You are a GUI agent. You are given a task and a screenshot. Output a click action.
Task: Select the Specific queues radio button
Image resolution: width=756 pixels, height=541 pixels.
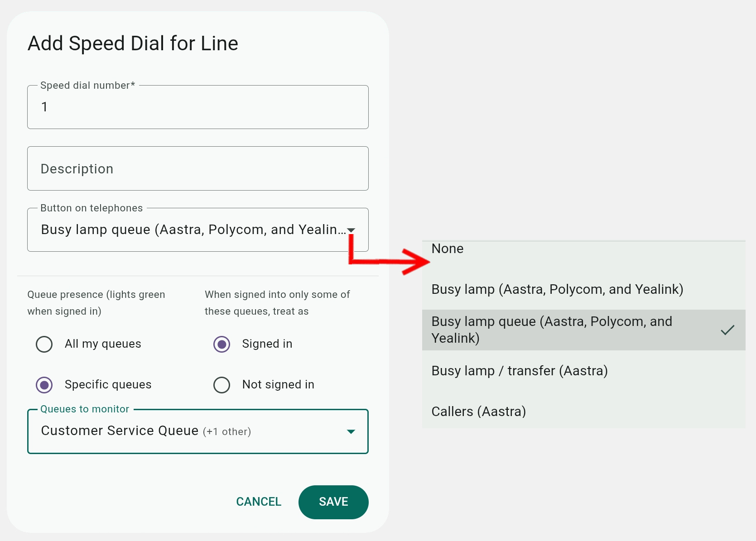click(x=44, y=385)
